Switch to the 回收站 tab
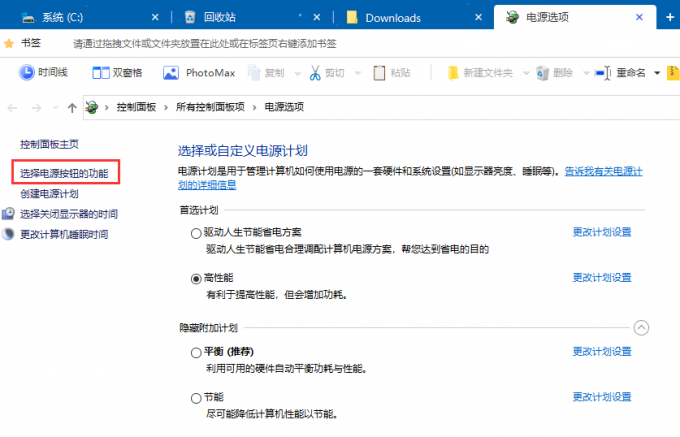 click(253, 17)
